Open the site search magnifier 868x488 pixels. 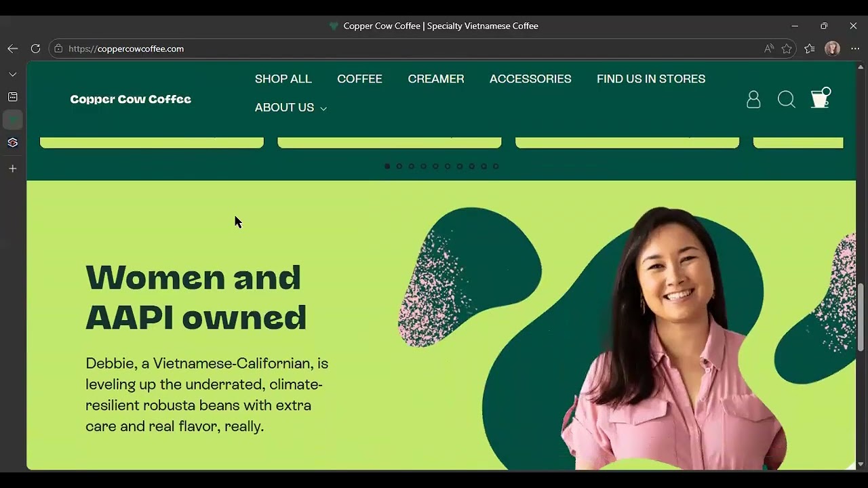pos(787,100)
